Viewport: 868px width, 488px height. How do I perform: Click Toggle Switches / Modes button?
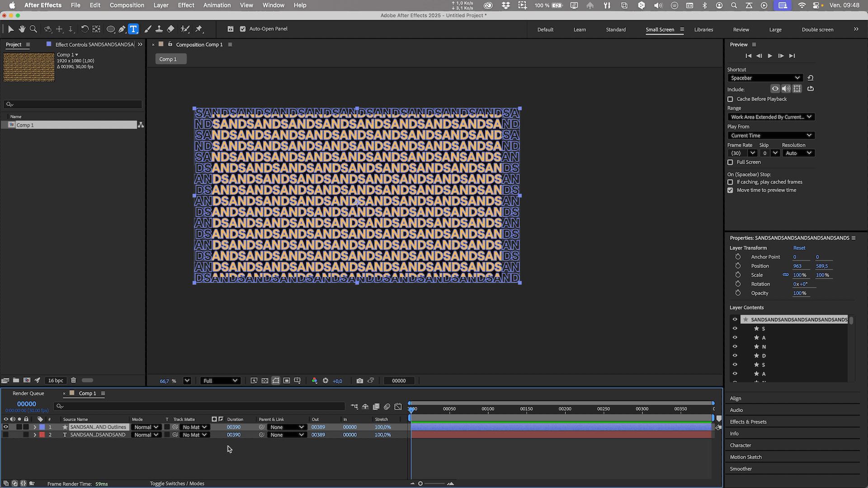tap(177, 483)
